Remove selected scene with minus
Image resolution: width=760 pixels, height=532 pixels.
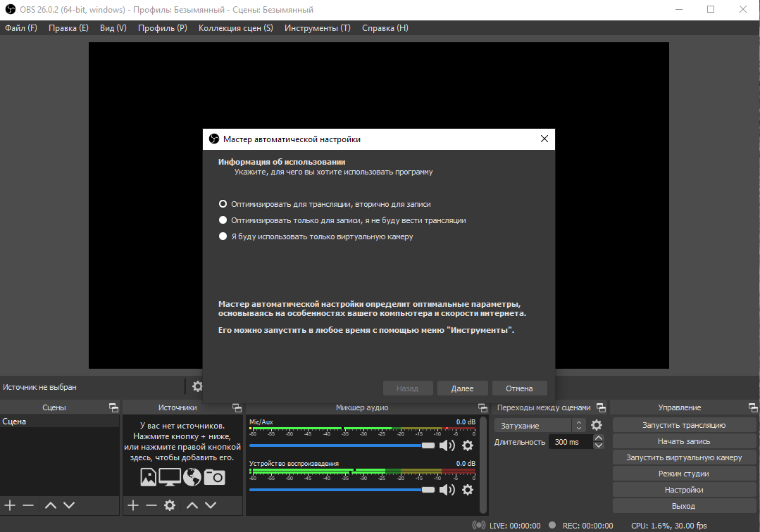(x=28, y=505)
